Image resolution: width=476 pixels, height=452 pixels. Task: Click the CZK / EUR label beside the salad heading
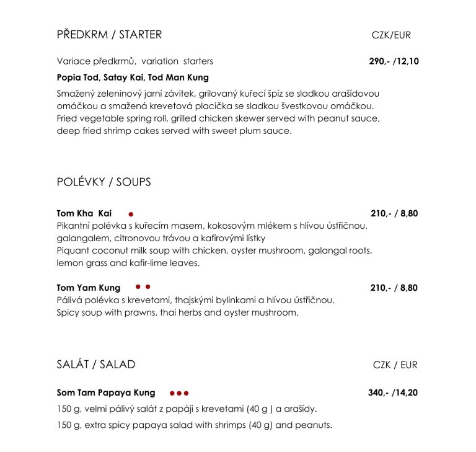[x=395, y=365]
